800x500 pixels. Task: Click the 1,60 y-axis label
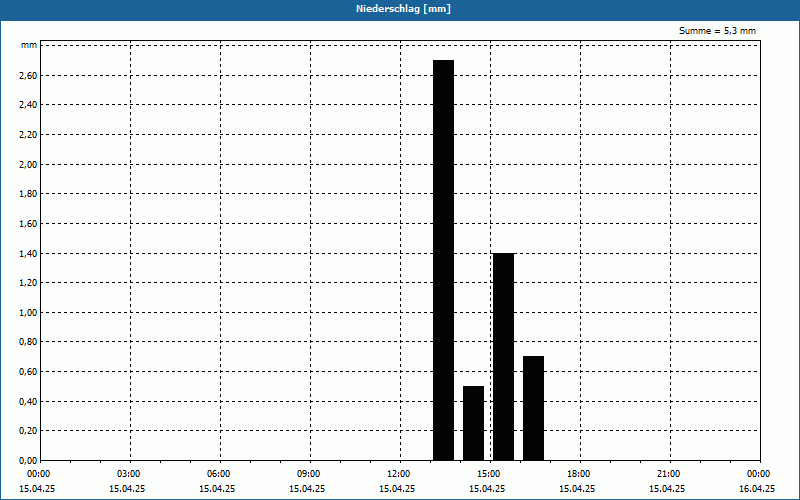tap(28, 223)
